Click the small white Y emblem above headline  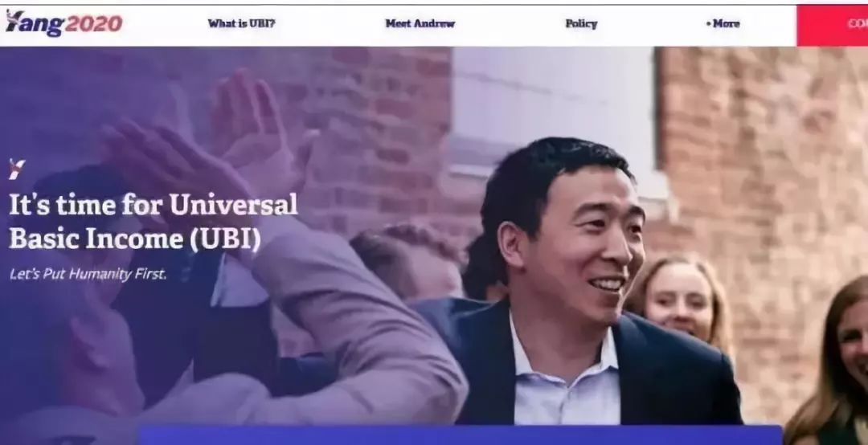click(17, 169)
